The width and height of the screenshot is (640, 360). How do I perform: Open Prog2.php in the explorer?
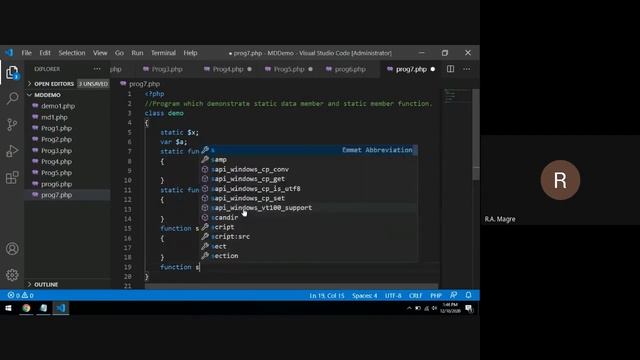point(56,139)
